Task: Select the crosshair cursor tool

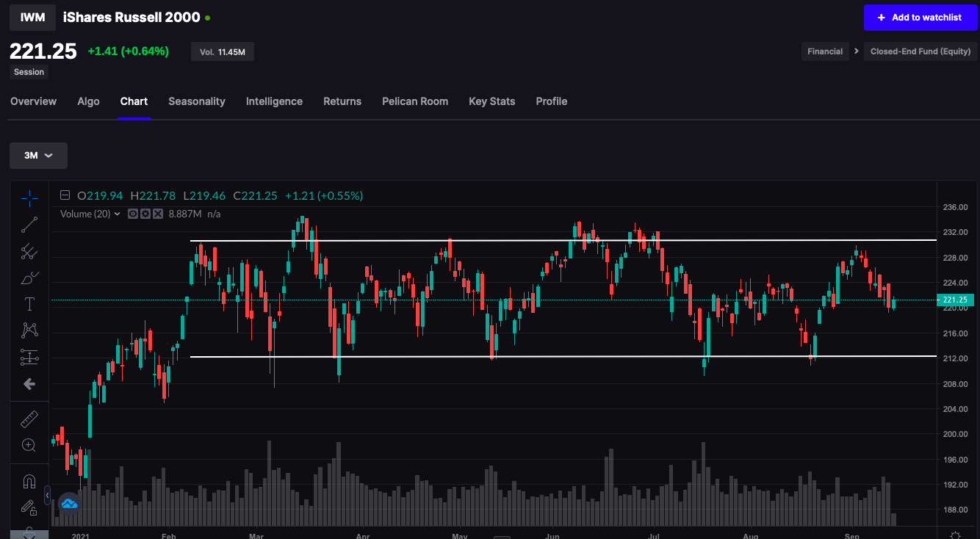Action: (x=29, y=198)
